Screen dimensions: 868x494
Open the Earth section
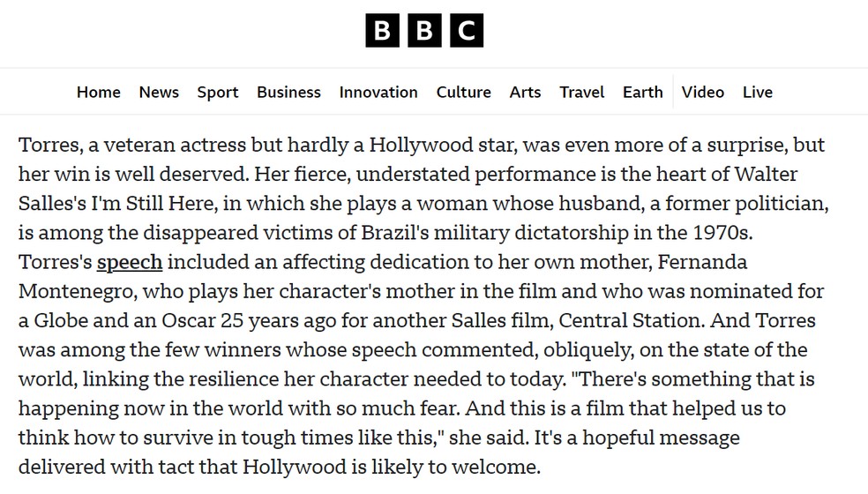click(x=643, y=92)
